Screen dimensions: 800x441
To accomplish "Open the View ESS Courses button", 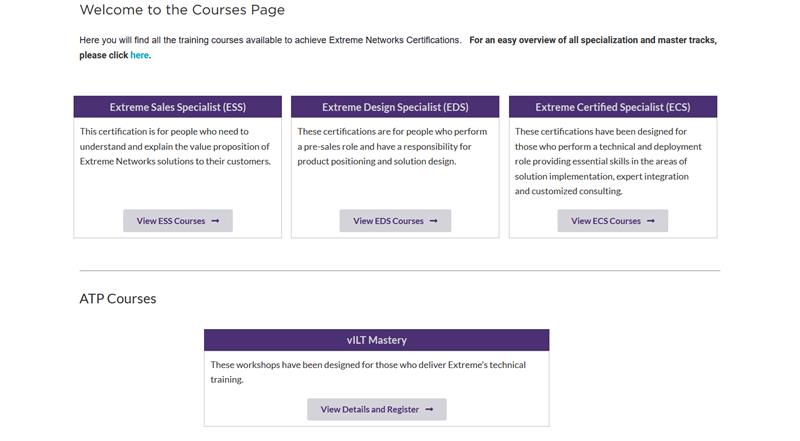I will tap(178, 220).
